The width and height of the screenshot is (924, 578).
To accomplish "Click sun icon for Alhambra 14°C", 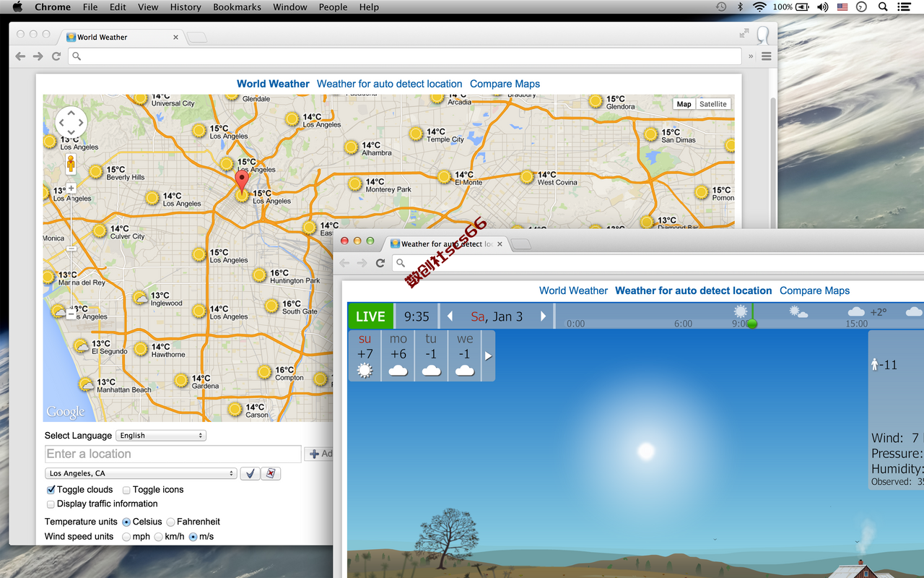I will (351, 148).
